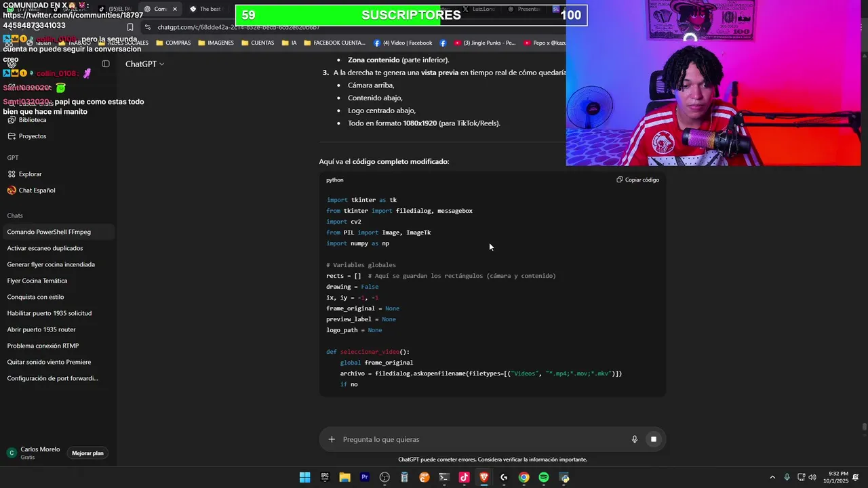Image resolution: width=868 pixels, height=488 pixels.
Task: Show hidden system tray icons
Action: point(772,477)
